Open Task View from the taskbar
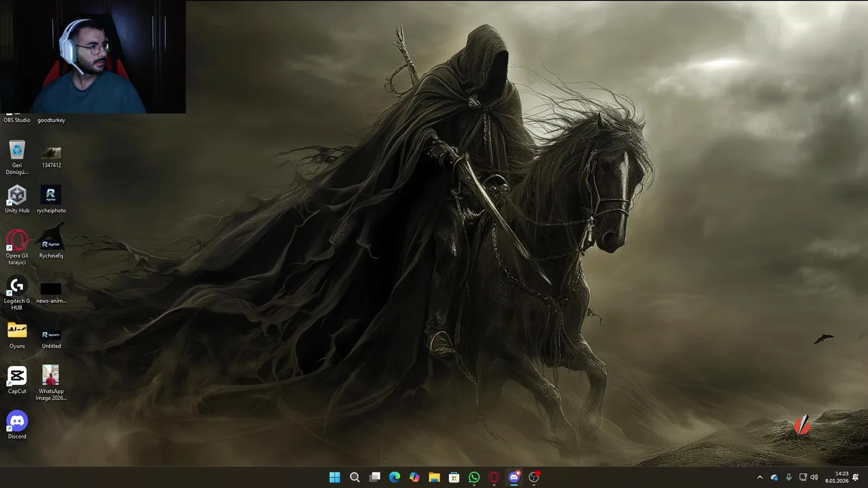 tap(374, 477)
